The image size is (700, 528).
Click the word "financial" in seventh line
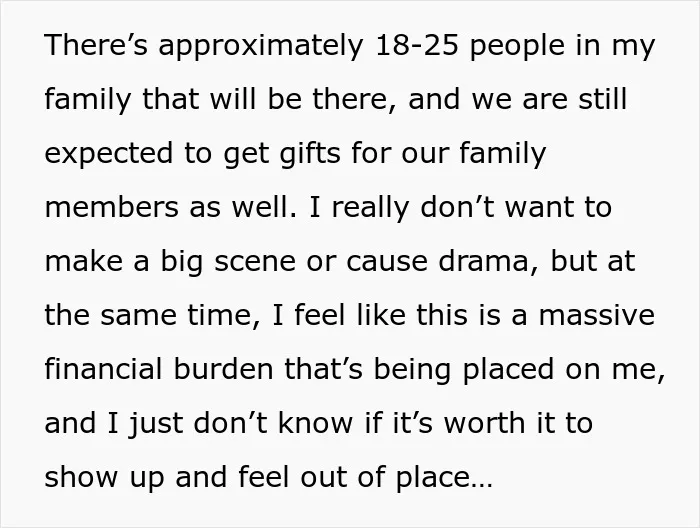103,369
